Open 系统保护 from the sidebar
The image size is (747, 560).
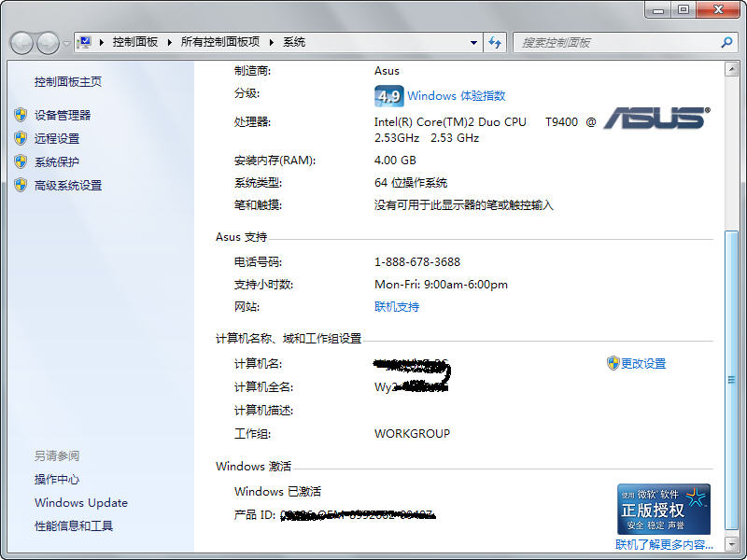(x=57, y=161)
